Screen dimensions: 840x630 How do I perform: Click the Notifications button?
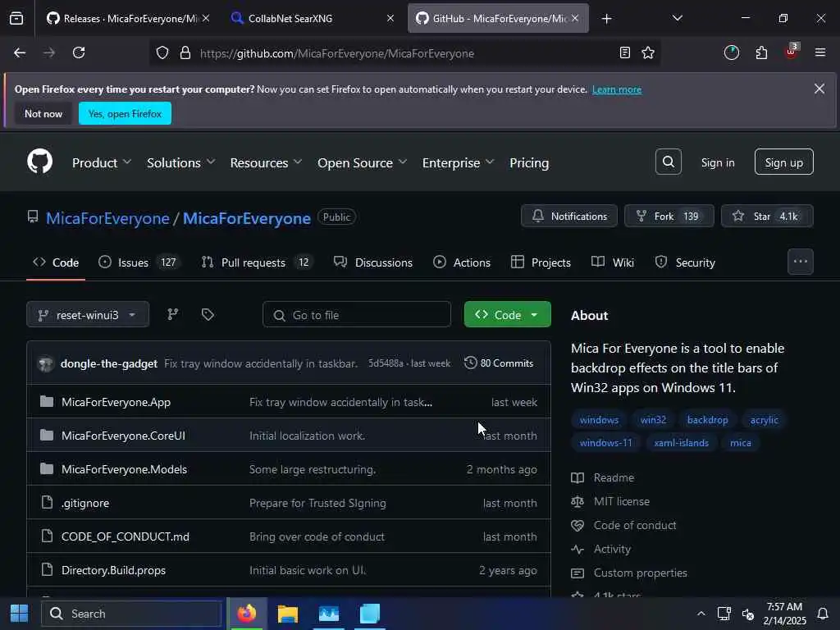tap(569, 216)
